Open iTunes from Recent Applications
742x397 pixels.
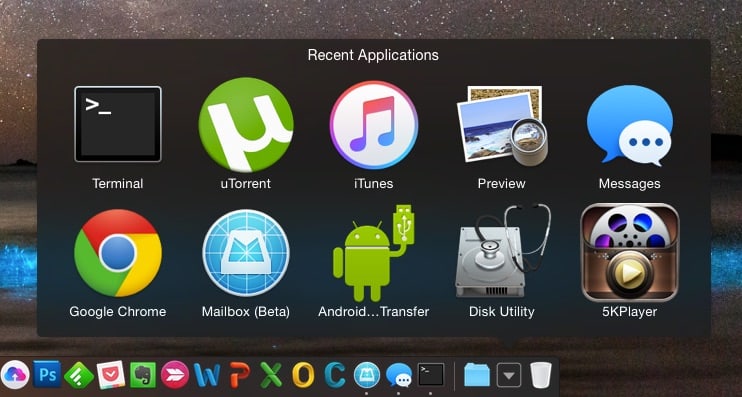tap(374, 125)
